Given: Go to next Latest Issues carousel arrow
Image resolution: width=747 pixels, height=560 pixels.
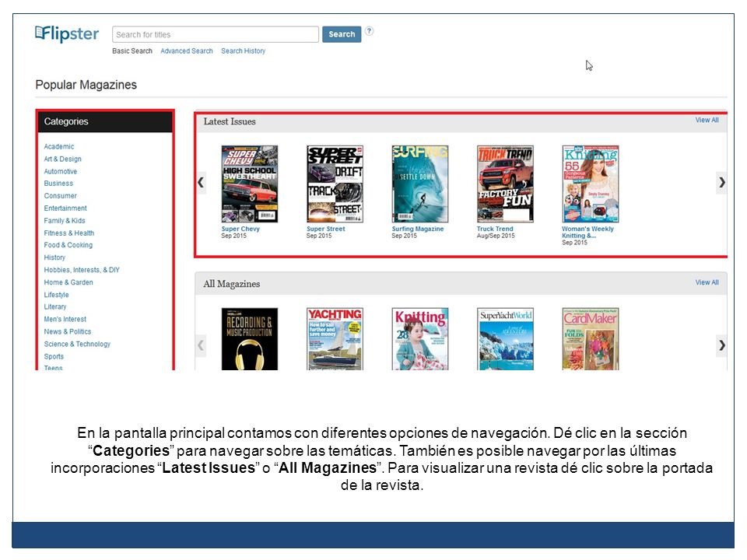Looking at the screenshot, I should pyautogui.click(x=722, y=182).
